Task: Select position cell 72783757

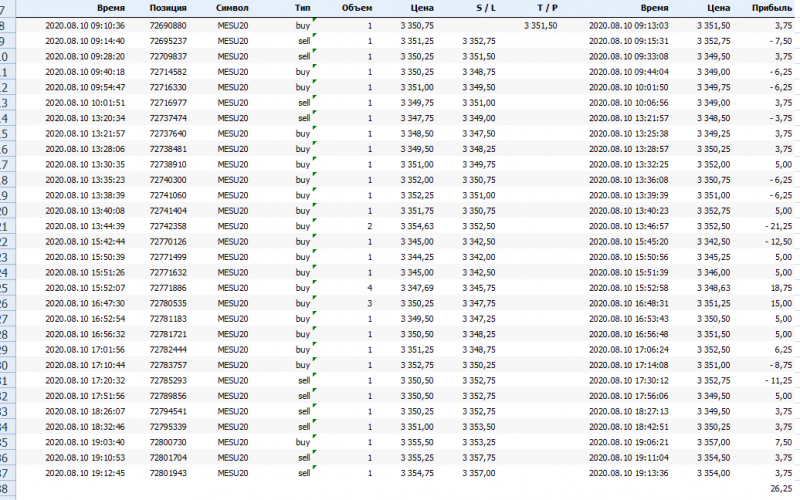Action: click(168, 365)
